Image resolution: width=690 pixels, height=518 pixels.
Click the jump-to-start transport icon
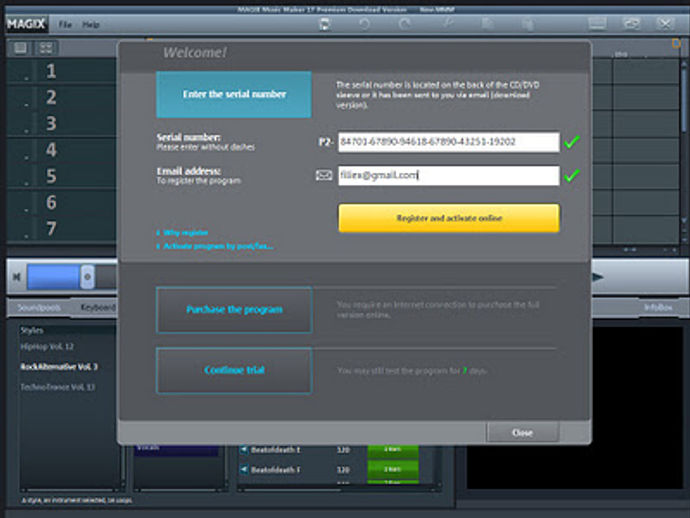point(17,277)
